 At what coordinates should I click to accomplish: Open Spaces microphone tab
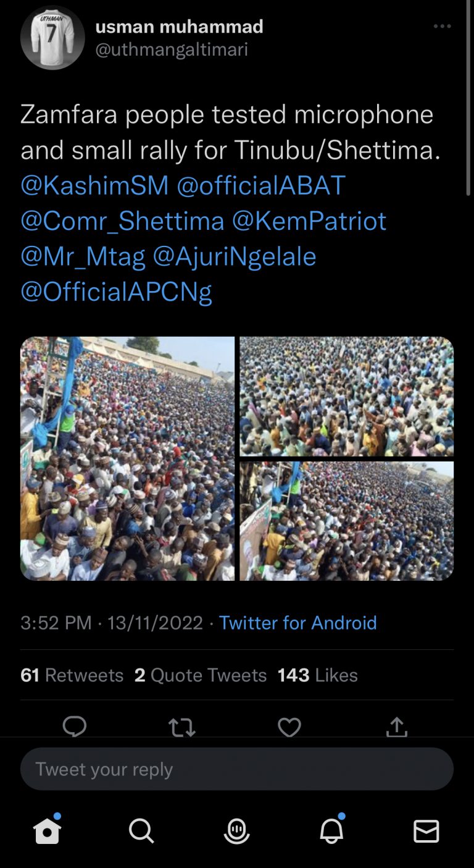[x=236, y=832]
